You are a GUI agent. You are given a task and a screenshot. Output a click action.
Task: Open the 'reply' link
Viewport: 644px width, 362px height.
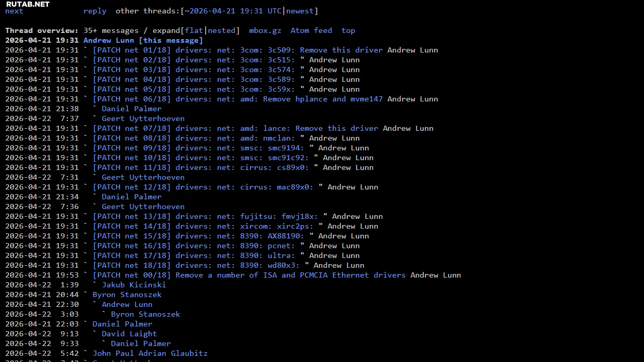(95, 11)
